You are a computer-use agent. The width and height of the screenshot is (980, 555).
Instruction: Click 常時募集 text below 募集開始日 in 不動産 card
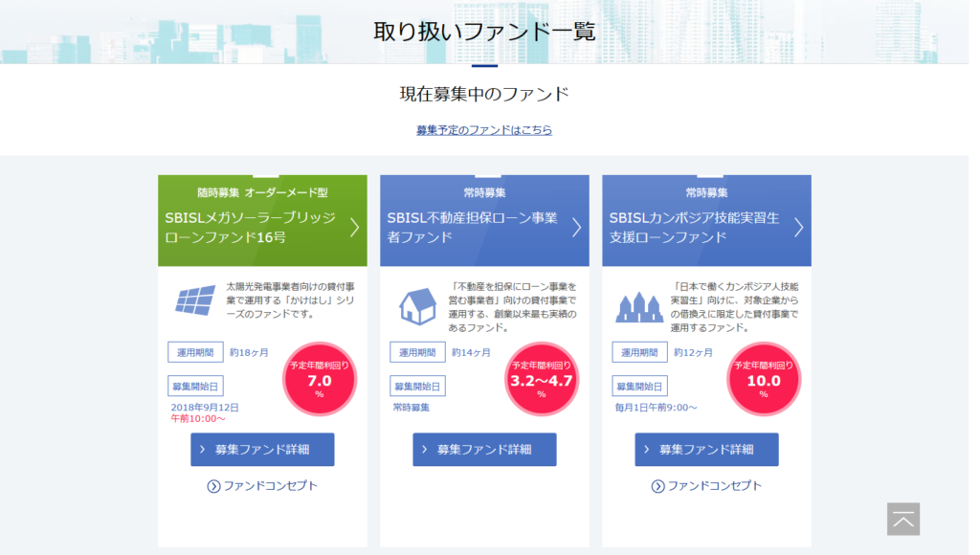[412, 408]
